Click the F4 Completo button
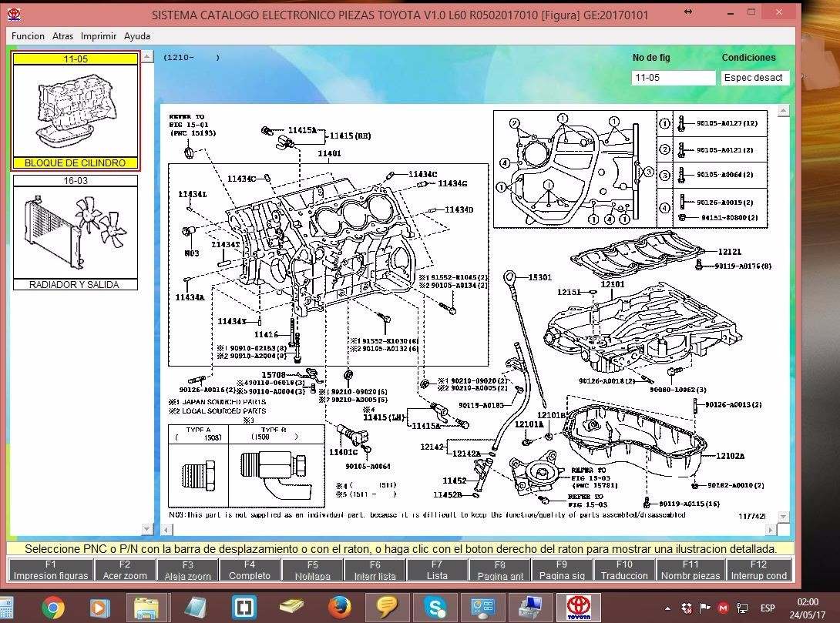The height and width of the screenshot is (623, 840). (250, 570)
